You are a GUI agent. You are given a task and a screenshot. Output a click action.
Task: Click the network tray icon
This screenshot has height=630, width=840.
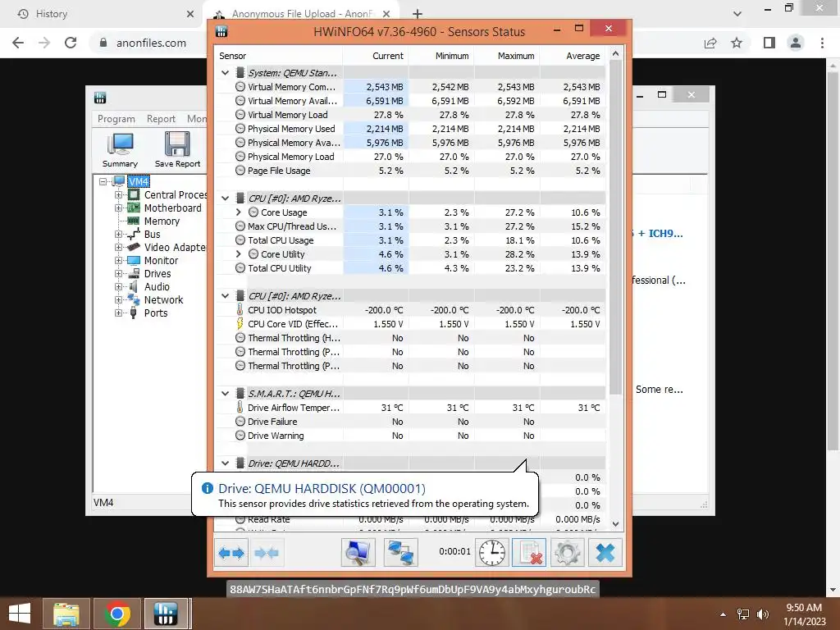pyautogui.click(x=743, y=614)
